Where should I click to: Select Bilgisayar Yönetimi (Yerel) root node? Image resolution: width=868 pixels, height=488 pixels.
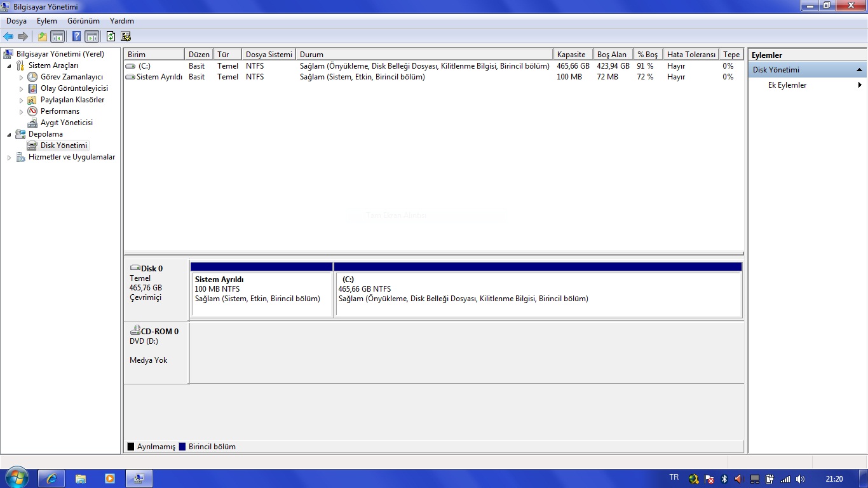point(60,54)
